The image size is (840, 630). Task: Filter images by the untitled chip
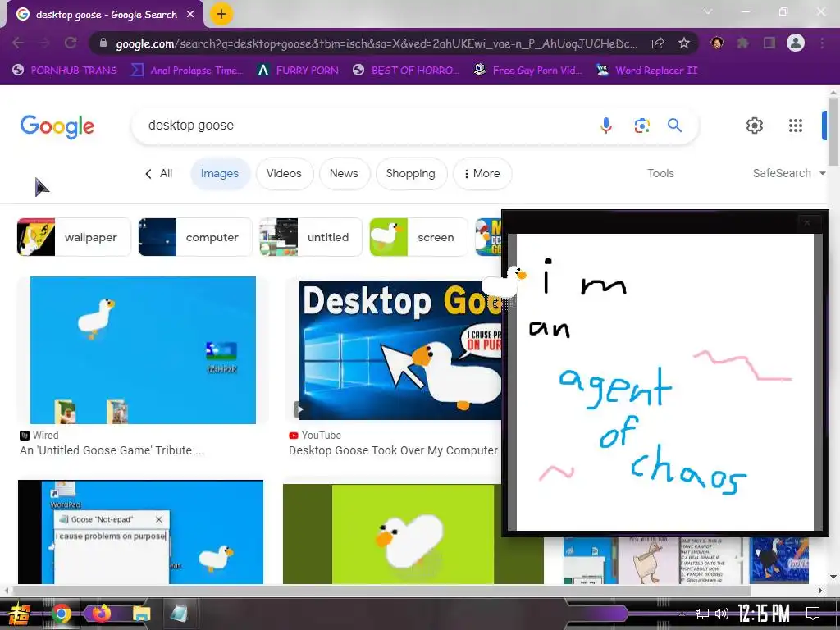click(x=311, y=237)
